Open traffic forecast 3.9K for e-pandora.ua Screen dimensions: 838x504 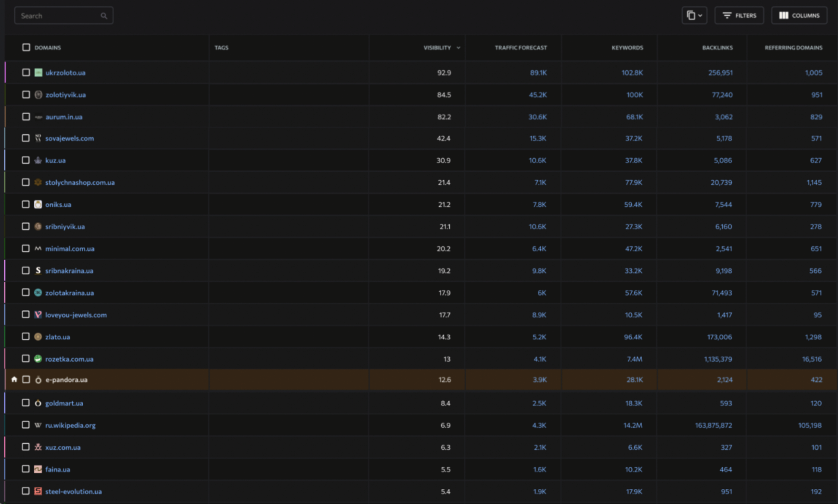[539, 380]
